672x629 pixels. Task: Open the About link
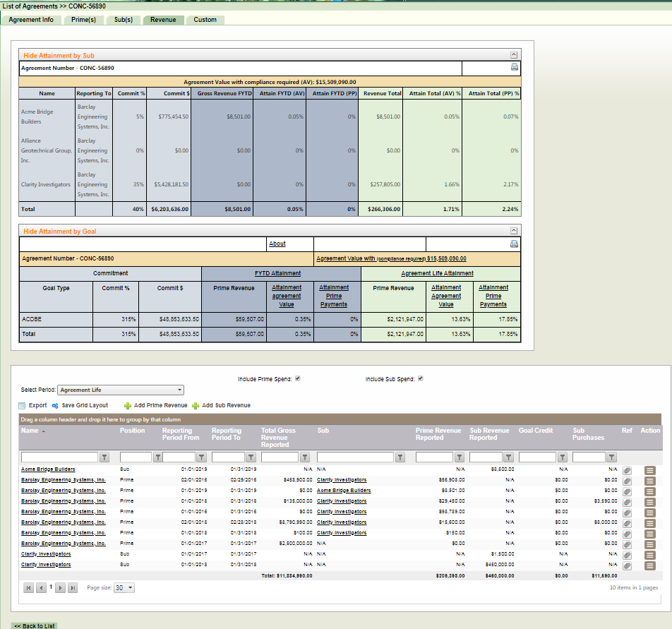tap(277, 244)
